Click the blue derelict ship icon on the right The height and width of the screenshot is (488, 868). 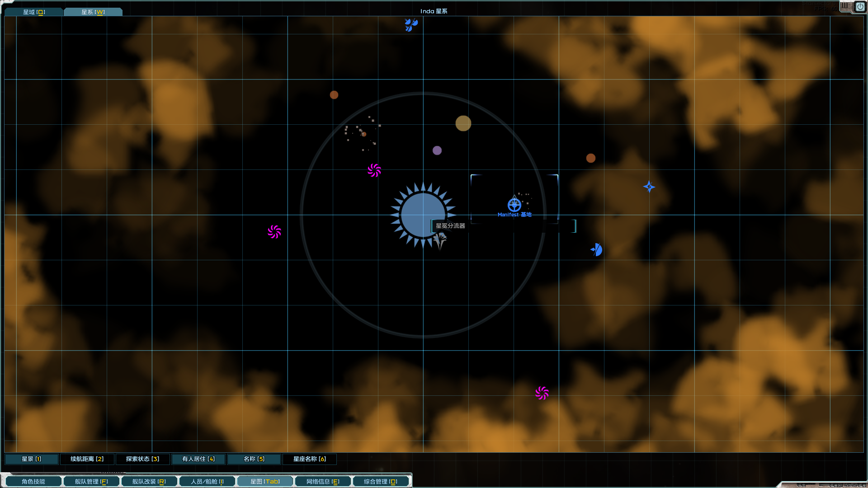(596, 249)
